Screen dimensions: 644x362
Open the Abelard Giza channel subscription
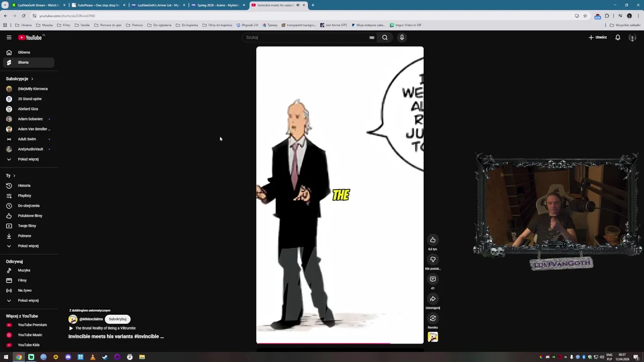29,109
